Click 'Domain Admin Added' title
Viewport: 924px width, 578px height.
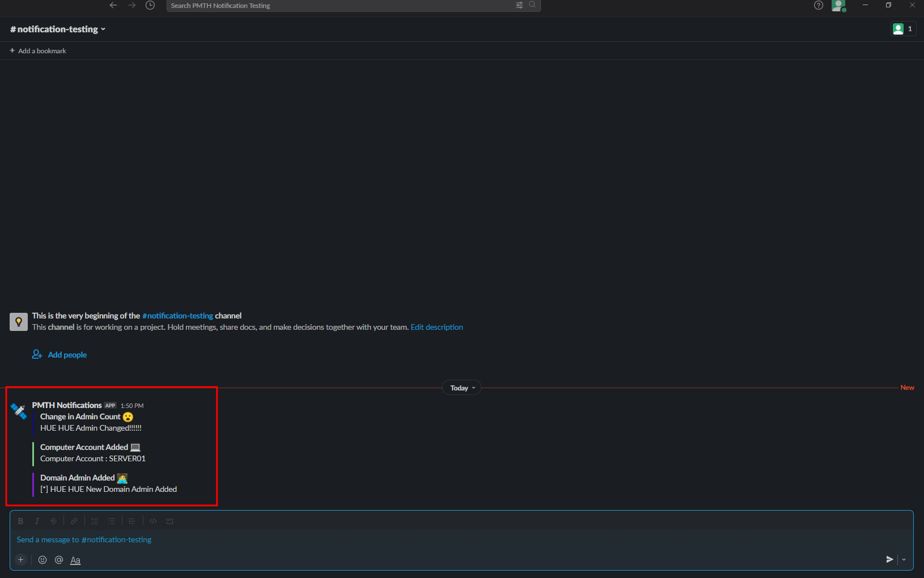[78, 478]
